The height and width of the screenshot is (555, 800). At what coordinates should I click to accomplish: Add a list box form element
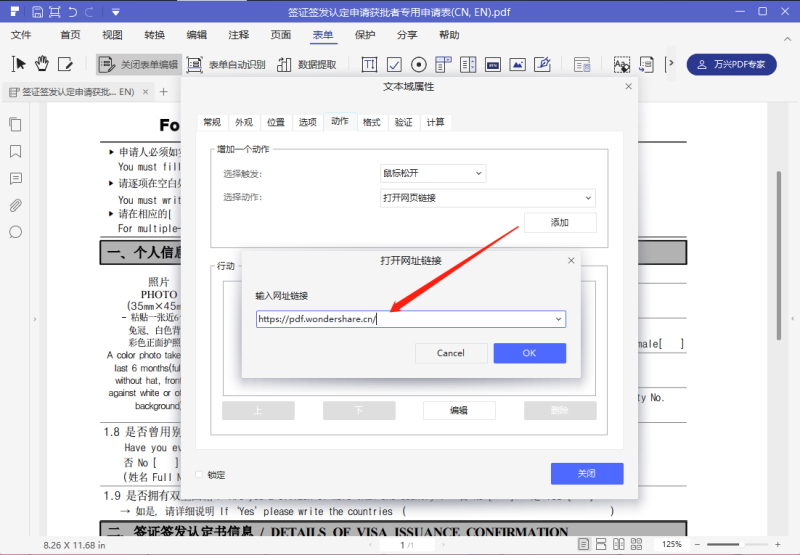[x=468, y=64]
